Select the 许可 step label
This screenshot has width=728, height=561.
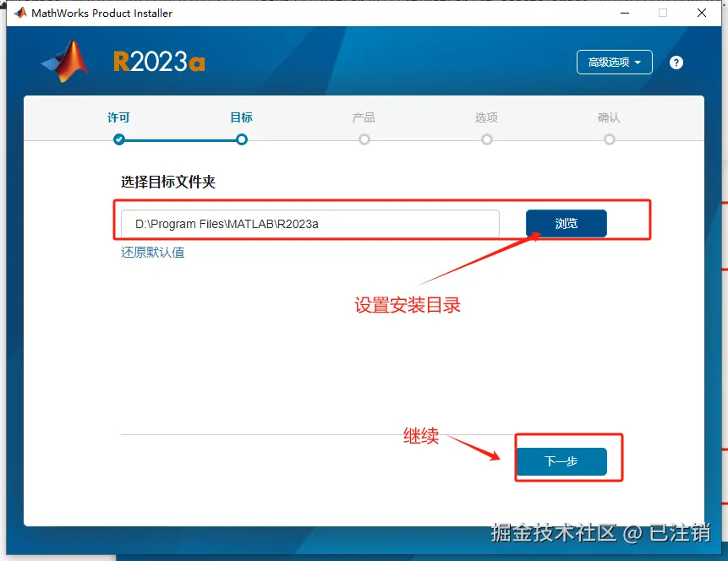click(x=119, y=117)
